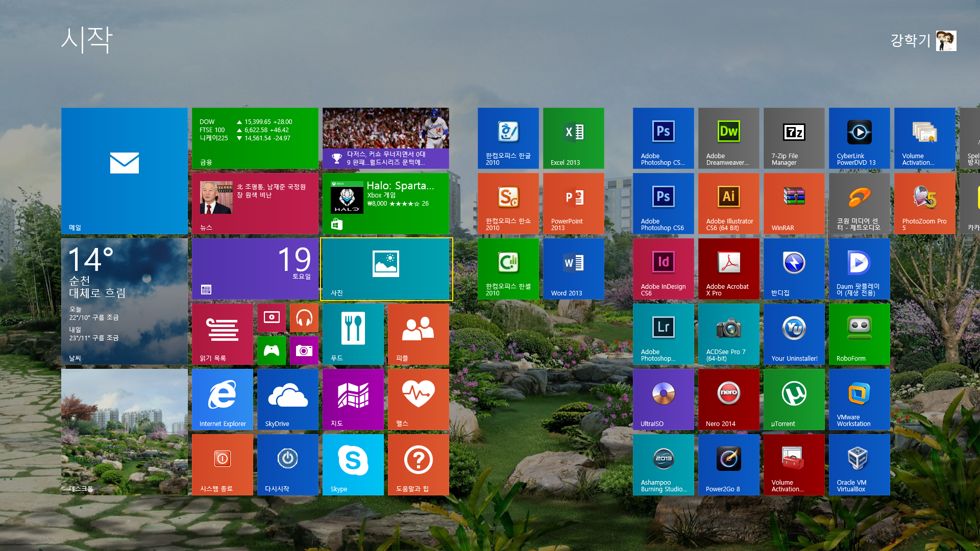Open the blue Volume Activation tile in top row
The height and width of the screenshot is (551, 980).
pos(925,138)
